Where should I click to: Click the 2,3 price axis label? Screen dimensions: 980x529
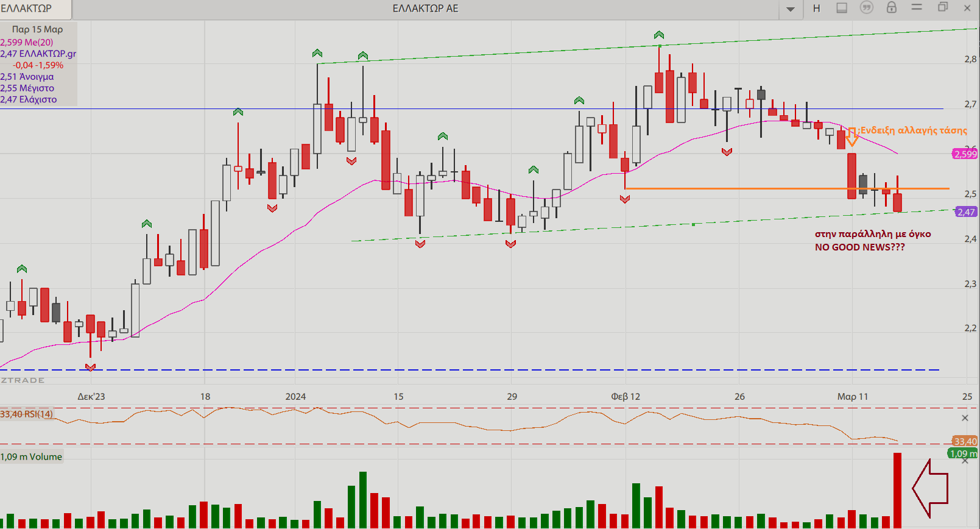click(970, 284)
